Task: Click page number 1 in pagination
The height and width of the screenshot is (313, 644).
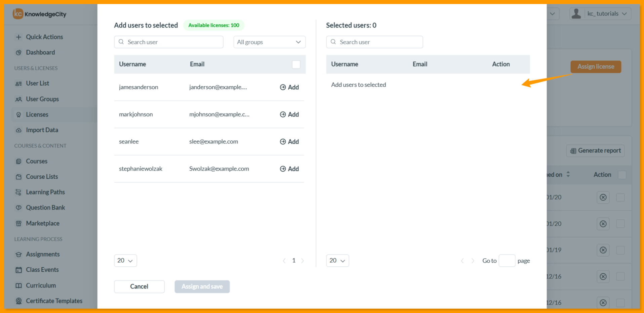Action: pos(294,261)
